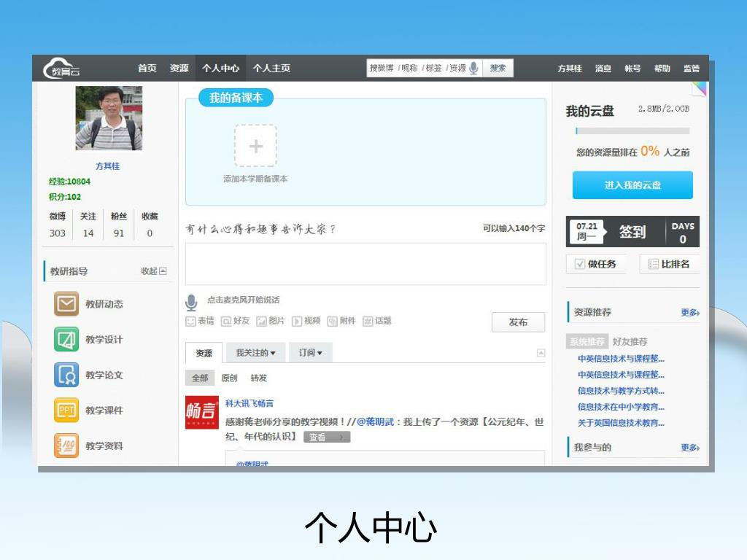The height and width of the screenshot is (560, 747).
Task: Open the 科大讯飞畅言 profile link
Action: click(249, 403)
